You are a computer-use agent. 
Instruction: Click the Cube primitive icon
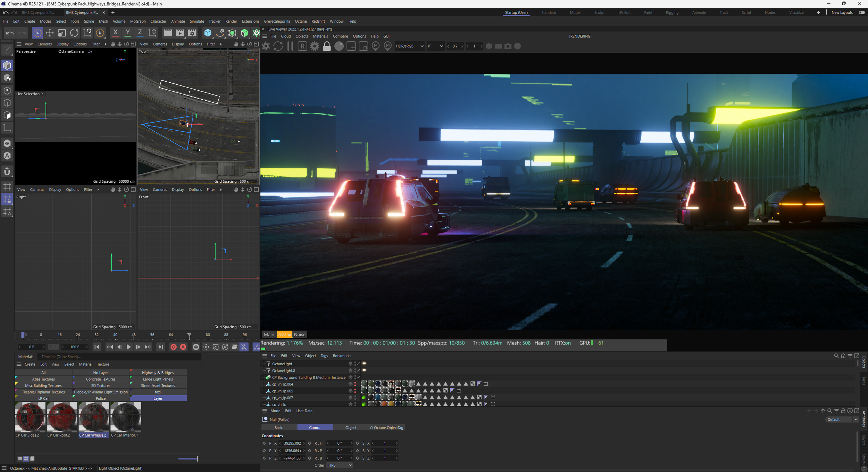[208, 33]
